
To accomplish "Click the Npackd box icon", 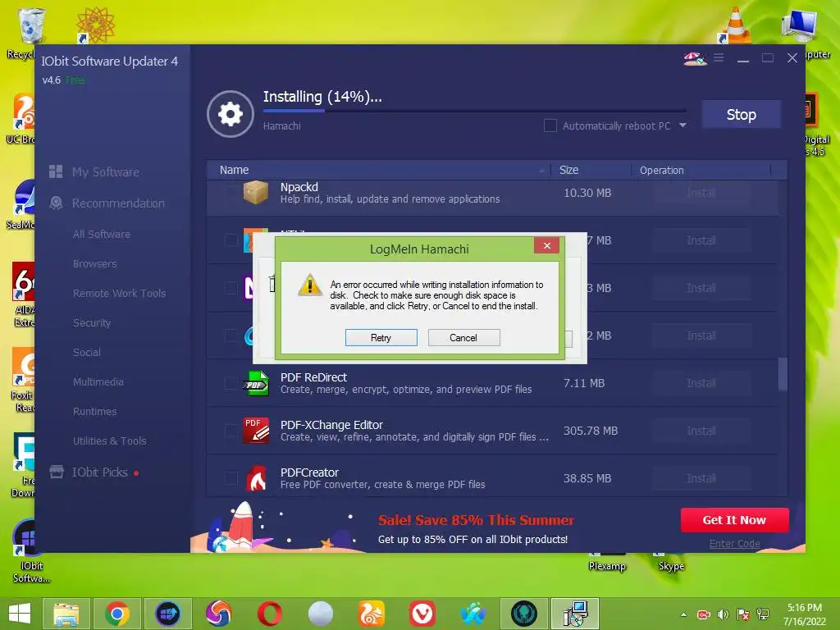I will click(256, 192).
